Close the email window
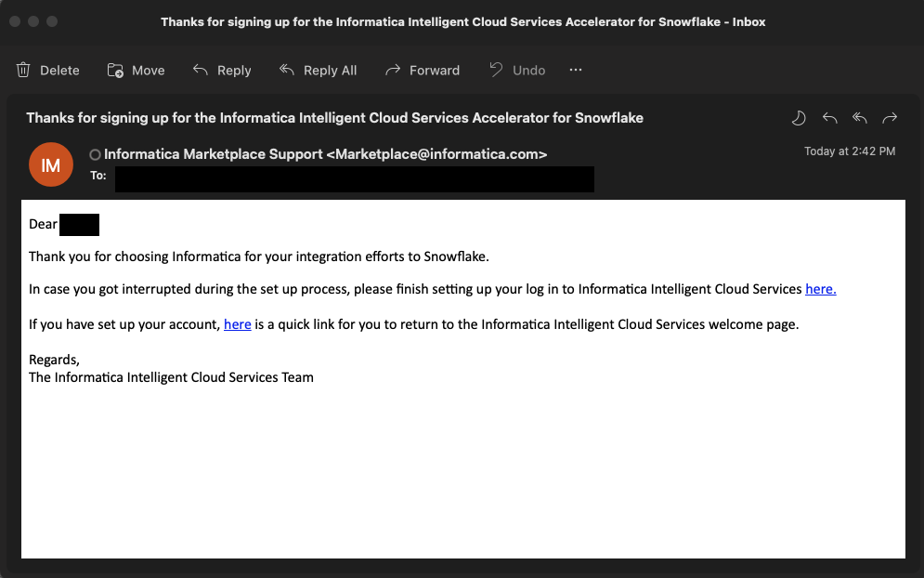Image resolution: width=924 pixels, height=578 pixels. tap(15, 21)
